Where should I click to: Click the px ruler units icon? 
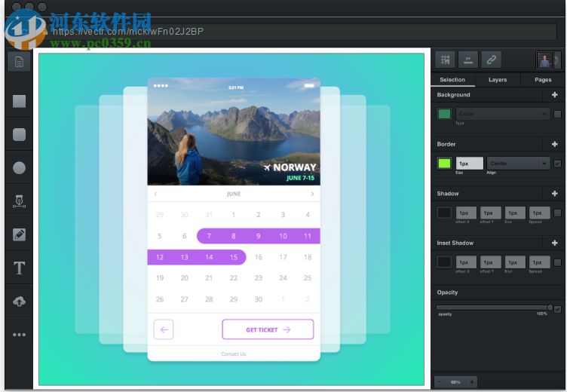click(x=468, y=60)
